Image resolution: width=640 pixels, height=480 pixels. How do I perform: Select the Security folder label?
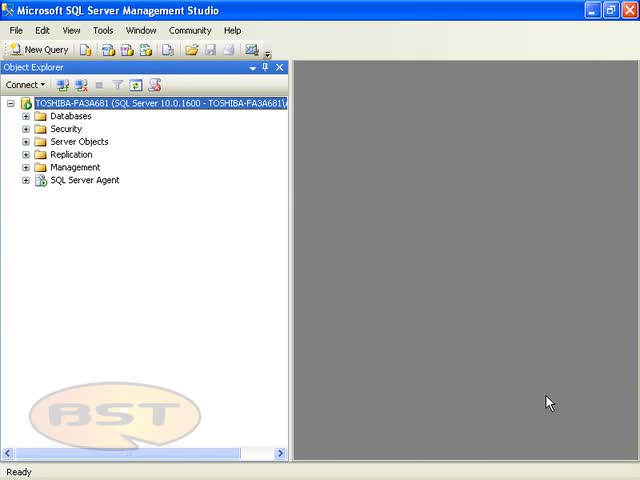click(x=66, y=129)
